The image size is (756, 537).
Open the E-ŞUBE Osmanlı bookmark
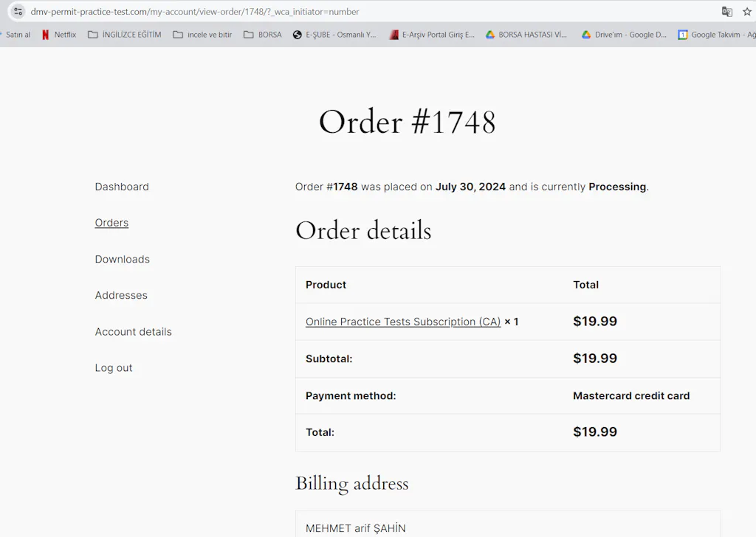coord(334,35)
